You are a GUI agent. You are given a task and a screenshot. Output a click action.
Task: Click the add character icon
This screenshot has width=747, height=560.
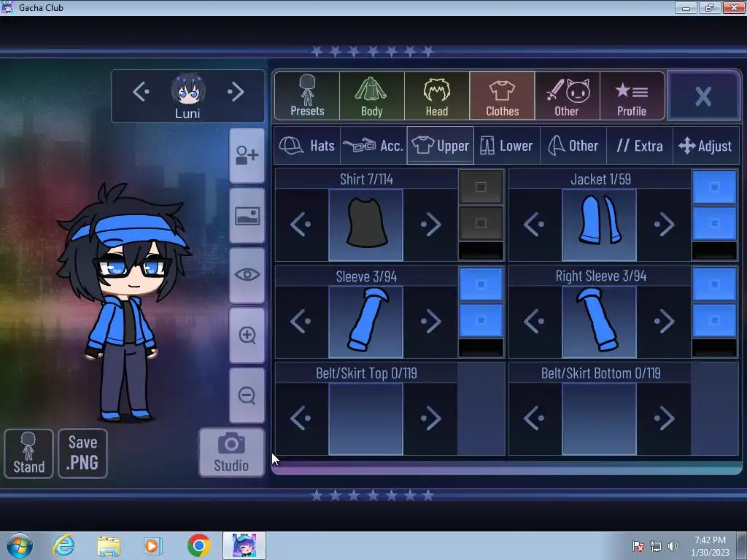click(247, 155)
